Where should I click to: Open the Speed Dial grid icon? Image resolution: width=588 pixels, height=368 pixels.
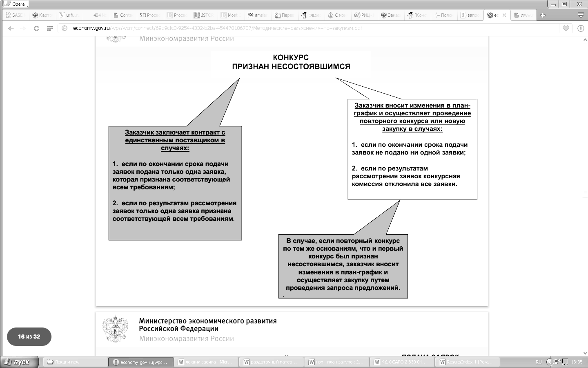point(50,28)
